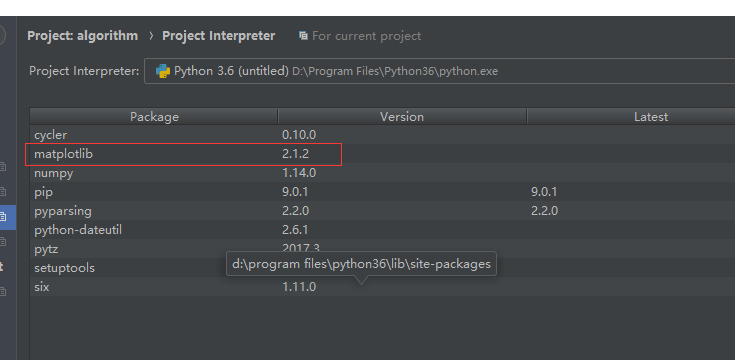Image resolution: width=735 pixels, height=360 pixels.
Task: Click pip's latest version 9.0.1 cell
Action: [544, 192]
